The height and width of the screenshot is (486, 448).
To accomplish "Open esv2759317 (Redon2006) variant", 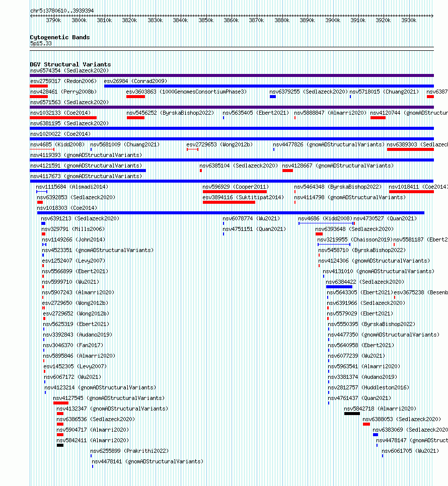I will coord(63,81).
